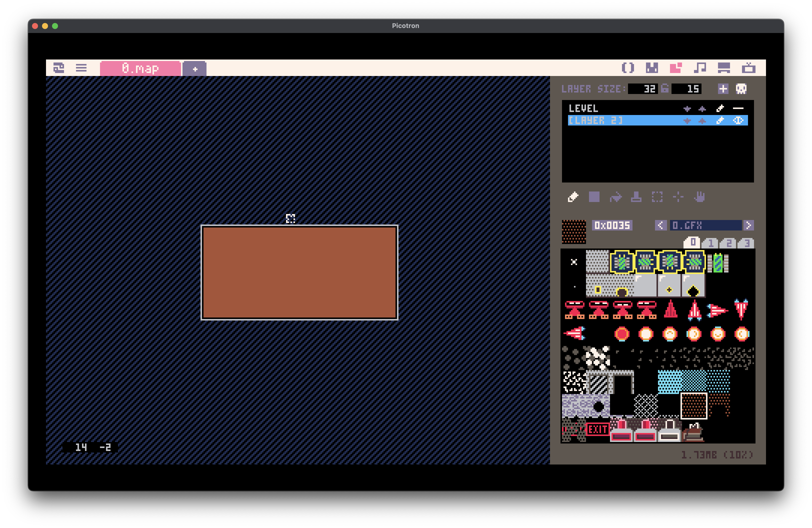This screenshot has width=812, height=528.
Task: Rename the LEVEL layer via pencil icon
Action: (720, 108)
